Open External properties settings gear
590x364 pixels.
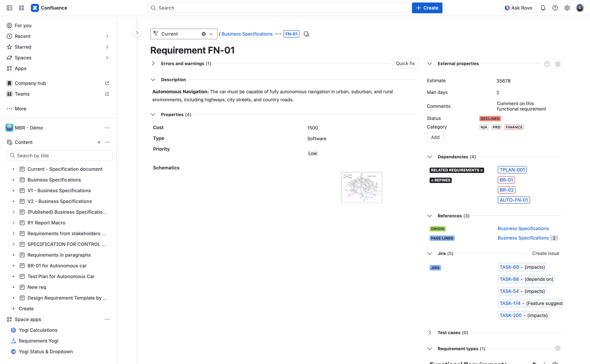(557, 64)
